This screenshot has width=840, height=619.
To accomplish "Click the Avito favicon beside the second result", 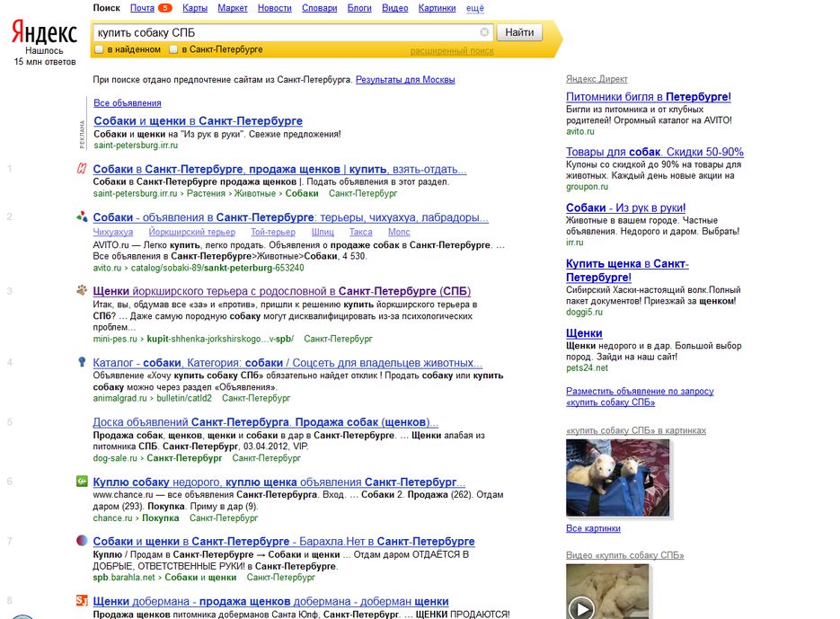I will pos(82,217).
